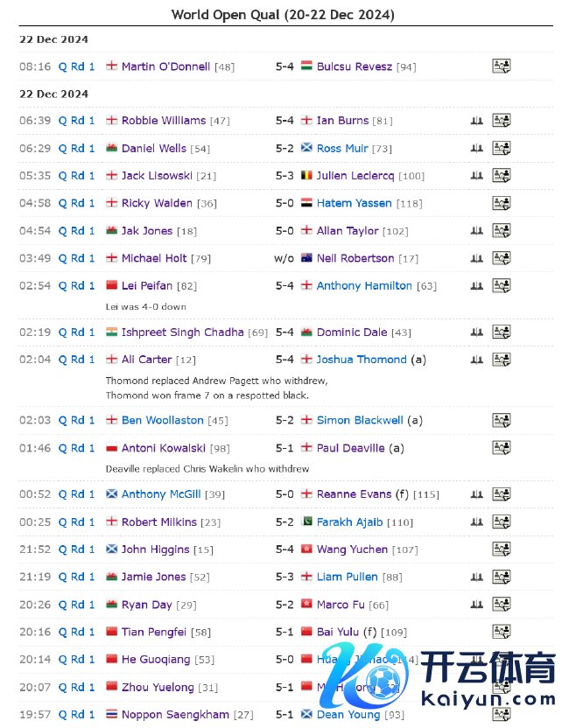This screenshot has height=728, width=569.
Task: Click head-to-head icon in Joshua Thomond row
Action: point(476,360)
